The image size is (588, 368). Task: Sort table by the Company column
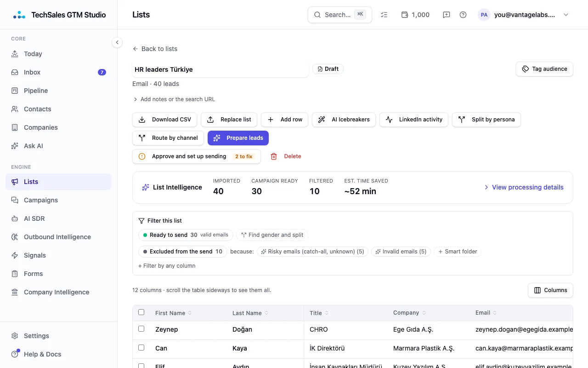(x=410, y=313)
